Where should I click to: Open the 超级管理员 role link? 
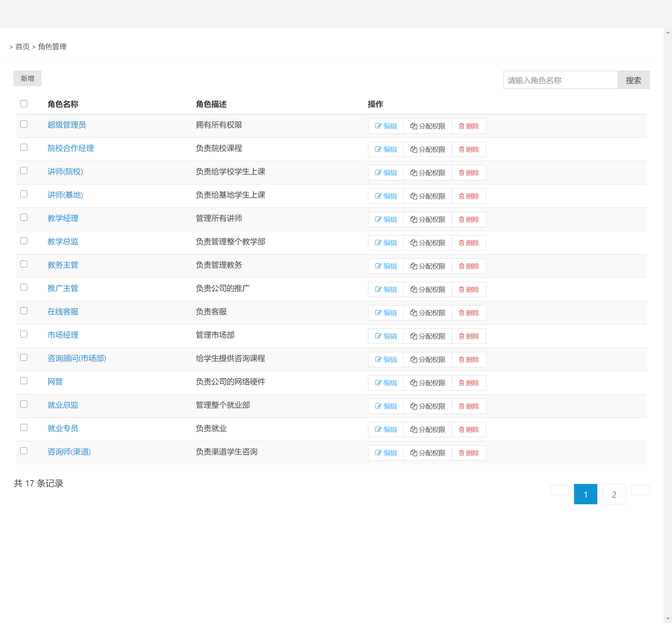coord(67,125)
